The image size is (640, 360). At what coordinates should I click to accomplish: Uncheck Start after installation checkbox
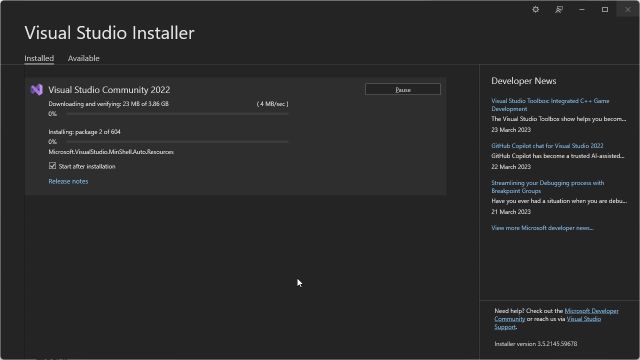[x=52, y=166]
